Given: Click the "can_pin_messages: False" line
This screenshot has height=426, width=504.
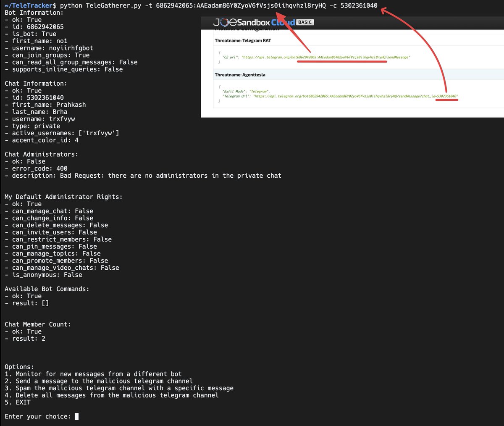Looking at the screenshot, I should pos(51,247).
